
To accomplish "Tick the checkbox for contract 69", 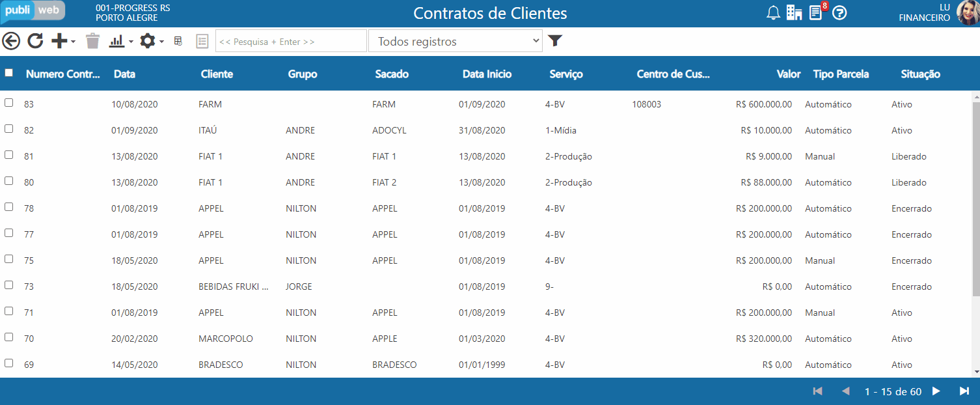I will pyautogui.click(x=8, y=363).
